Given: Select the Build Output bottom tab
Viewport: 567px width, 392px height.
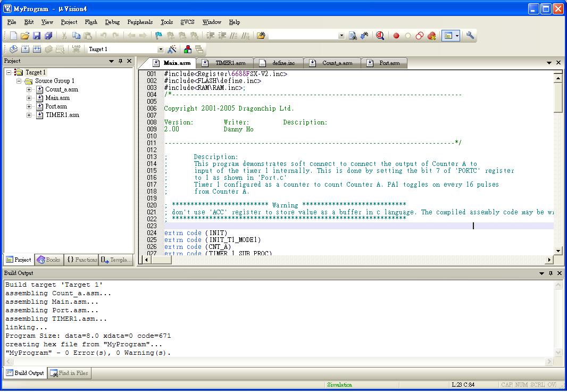Looking at the screenshot, I should pos(25,373).
